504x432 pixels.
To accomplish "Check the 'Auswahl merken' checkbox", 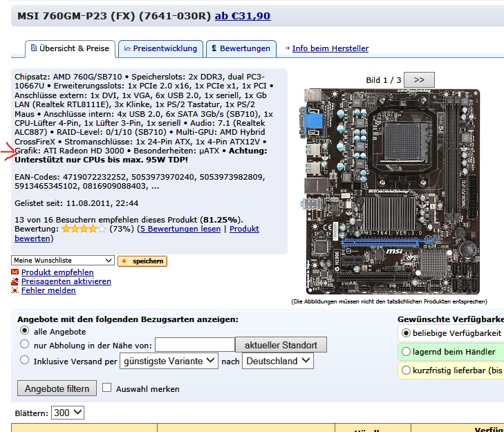I will [x=106, y=387].
